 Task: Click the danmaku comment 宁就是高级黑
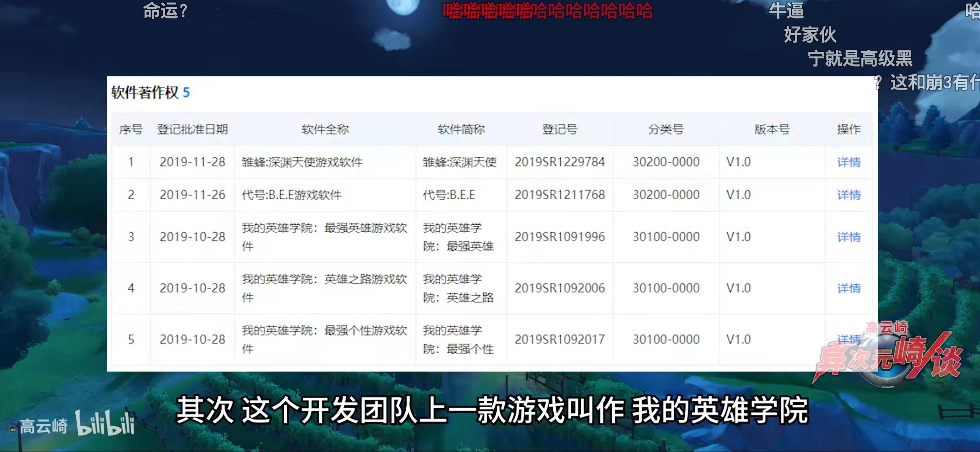860,59
